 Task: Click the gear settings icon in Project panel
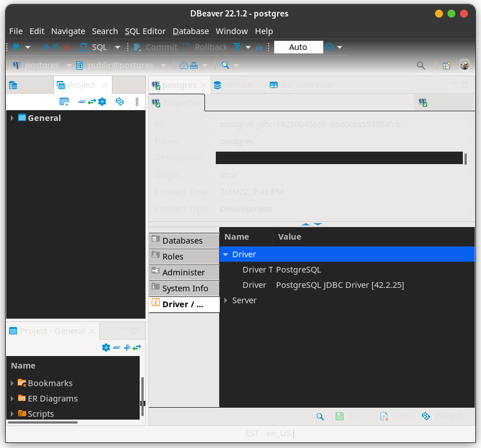[102, 102]
